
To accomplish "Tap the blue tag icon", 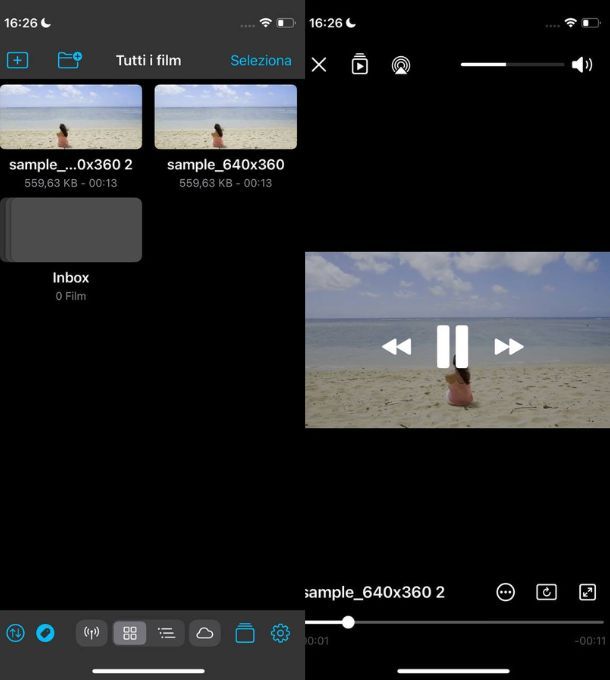I will pos(45,633).
